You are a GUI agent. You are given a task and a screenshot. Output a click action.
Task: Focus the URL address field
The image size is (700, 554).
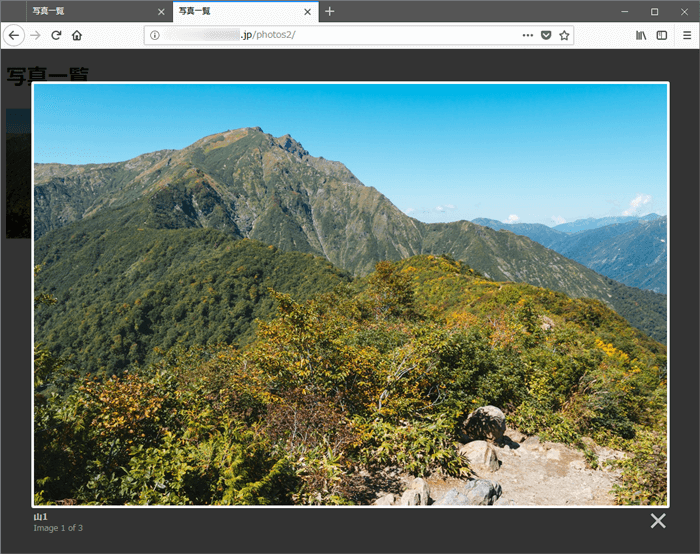coord(380,35)
